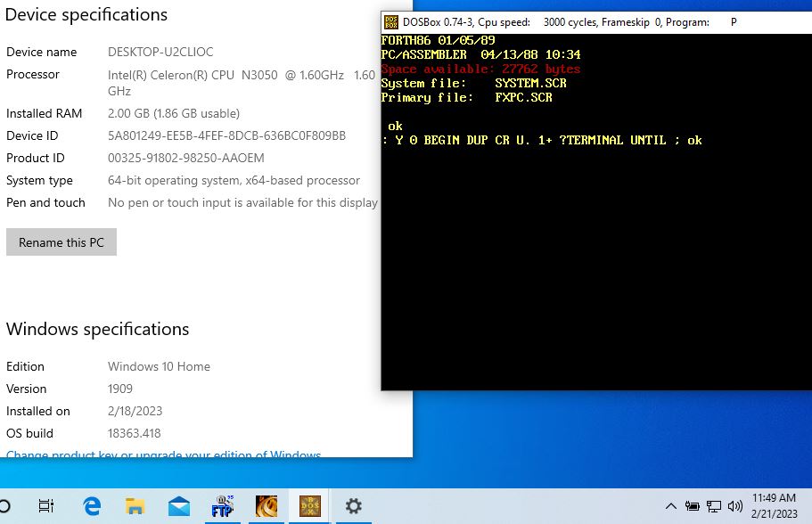Open File Explorer from the taskbar
The image size is (812, 524).
pos(135,506)
